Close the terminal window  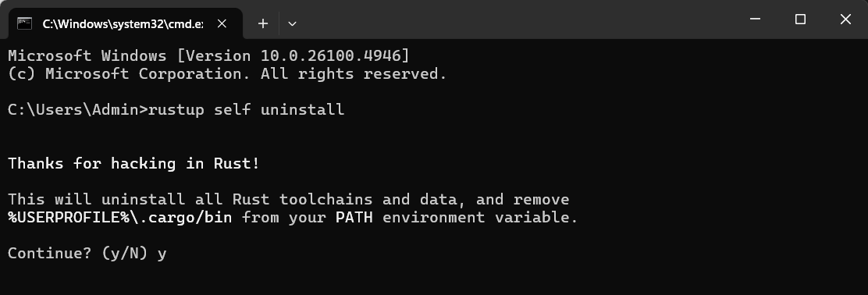(845, 20)
